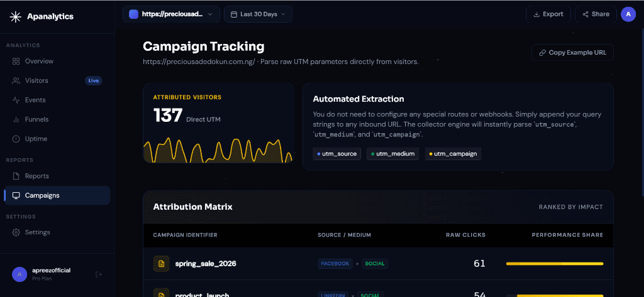The height and width of the screenshot is (297, 644).
Task: Click the utm_source tag
Action: pyautogui.click(x=337, y=154)
